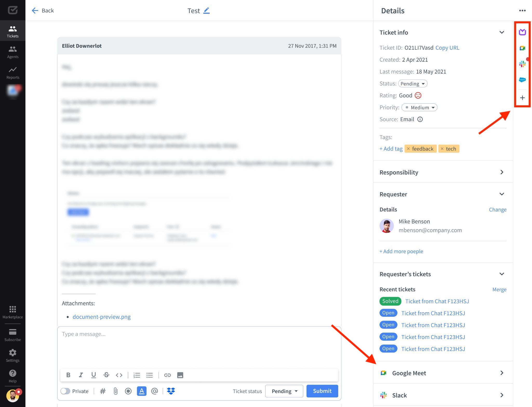Open Settings in sidebar
The height and width of the screenshot is (407, 532).
click(x=12, y=356)
